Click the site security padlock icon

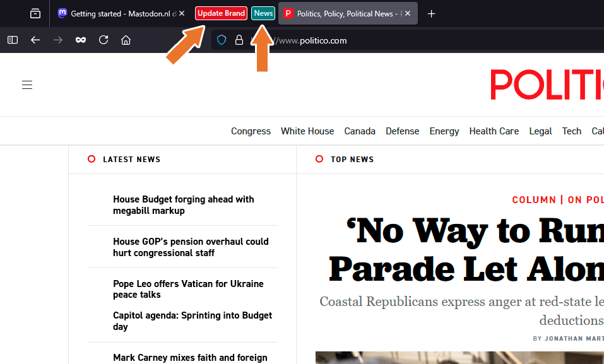[239, 40]
